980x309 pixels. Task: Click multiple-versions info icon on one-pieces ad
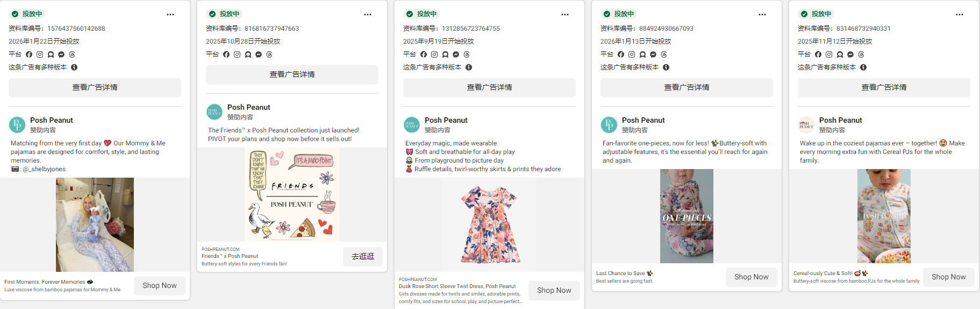click(666, 67)
